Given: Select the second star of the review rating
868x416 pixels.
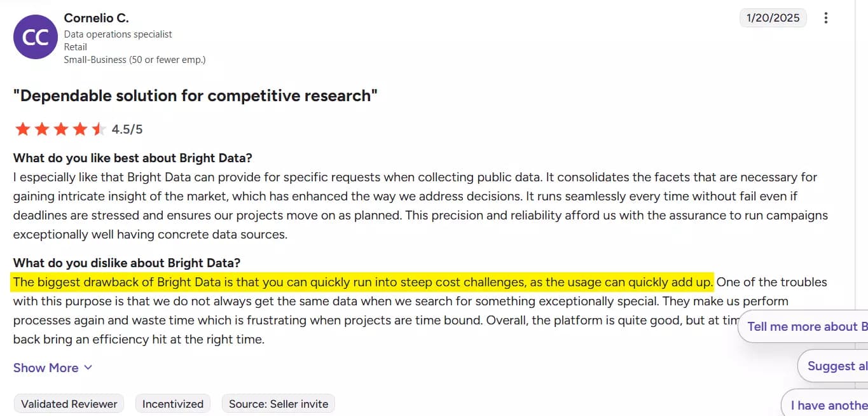Looking at the screenshot, I should pyautogui.click(x=41, y=128).
